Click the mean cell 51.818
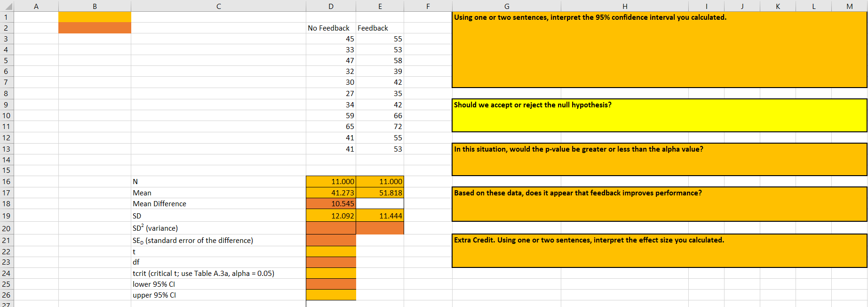 tap(380, 193)
